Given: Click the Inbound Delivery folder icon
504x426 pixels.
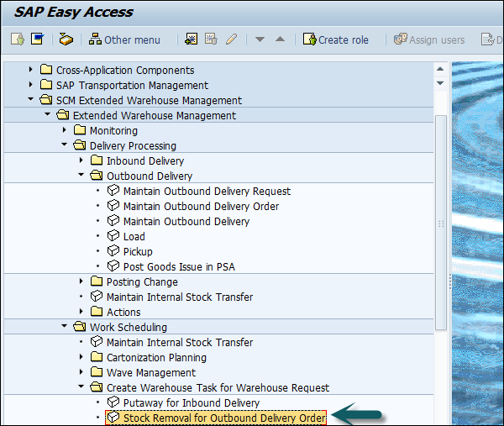Looking at the screenshot, I should click(97, 160).
